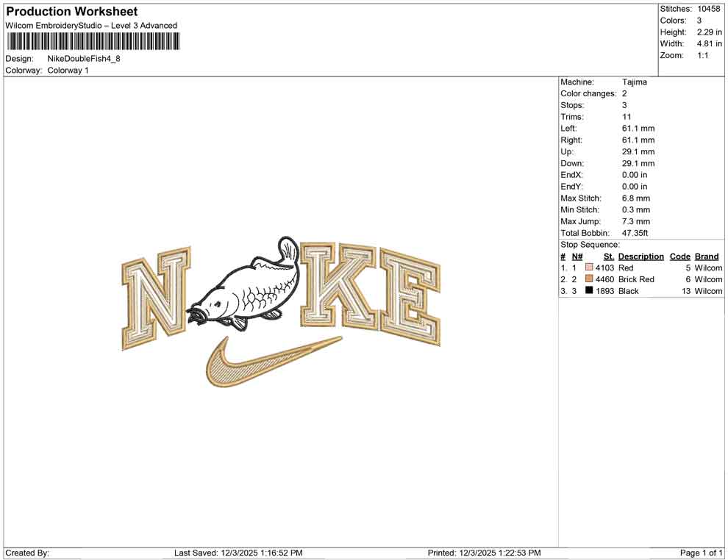Click the Stitches count 10458
The width and height of the screenshot is (728, 560).
pos(707,9)
